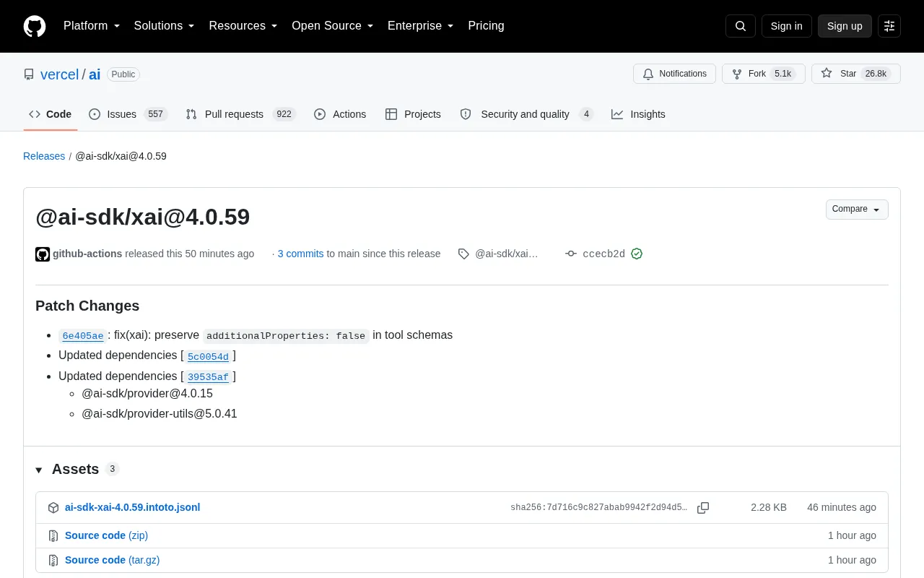Open the Pricing link
The width and height of the screenshot is (924, 578).
[x=486, y=26]
